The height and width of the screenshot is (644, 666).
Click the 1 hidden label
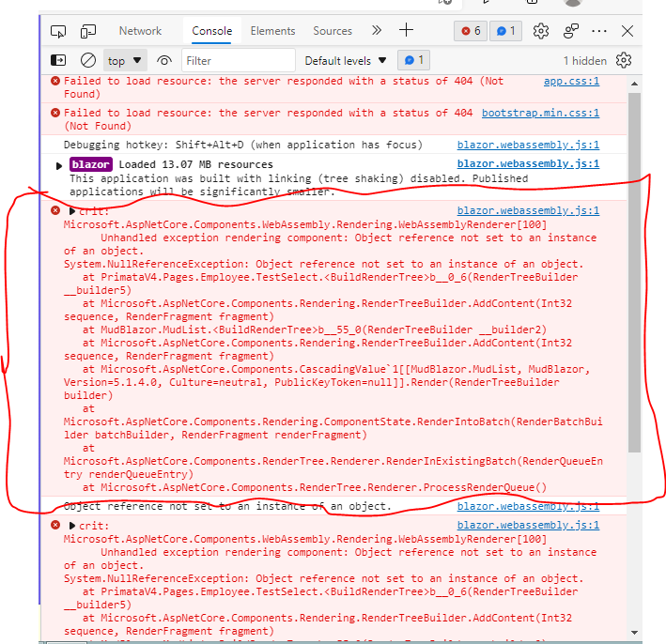point(585,61)
